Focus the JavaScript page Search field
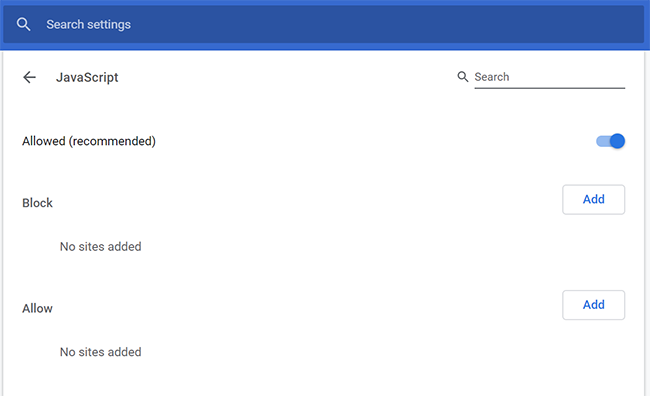 click(549, 77)
